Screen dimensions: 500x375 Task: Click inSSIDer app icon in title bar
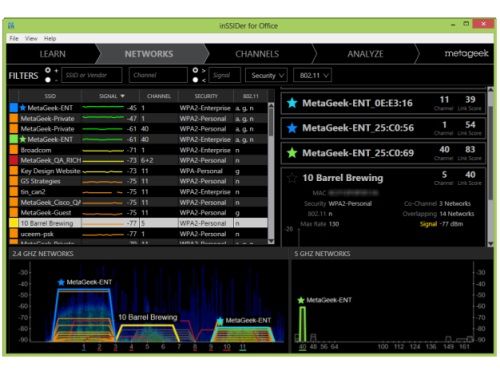pyautogui.click(x=11, y=25)
